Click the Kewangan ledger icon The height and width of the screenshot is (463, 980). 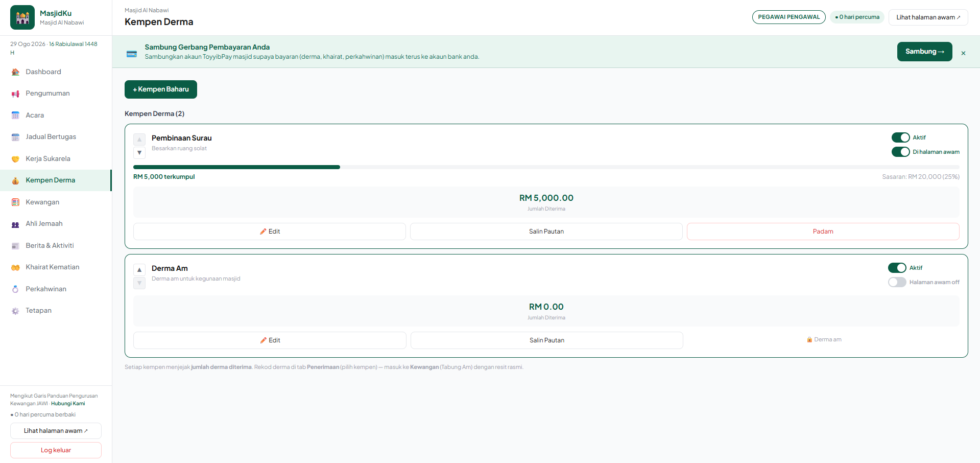click(15, 202)
